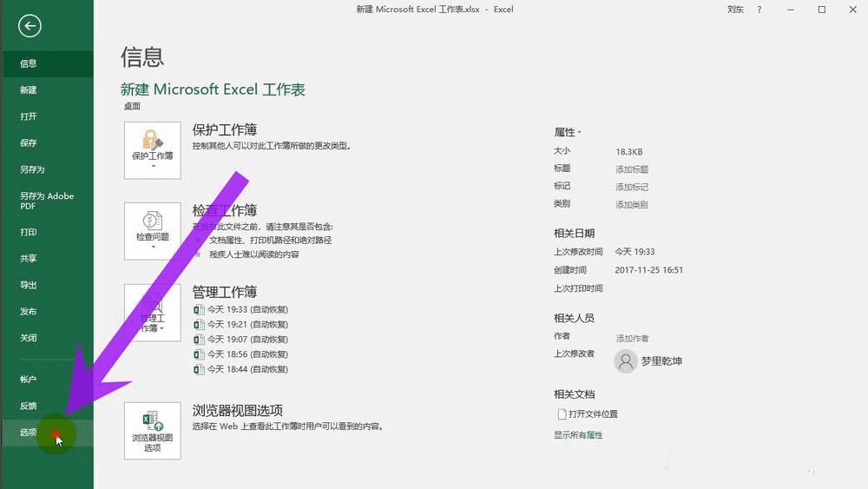Select 发布 in the sidebar

pyautogui.click(x=47, y=311)
